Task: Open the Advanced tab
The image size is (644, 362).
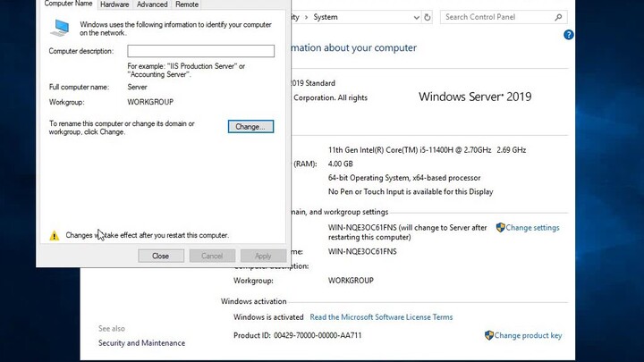Action: [x=152, y=4]
